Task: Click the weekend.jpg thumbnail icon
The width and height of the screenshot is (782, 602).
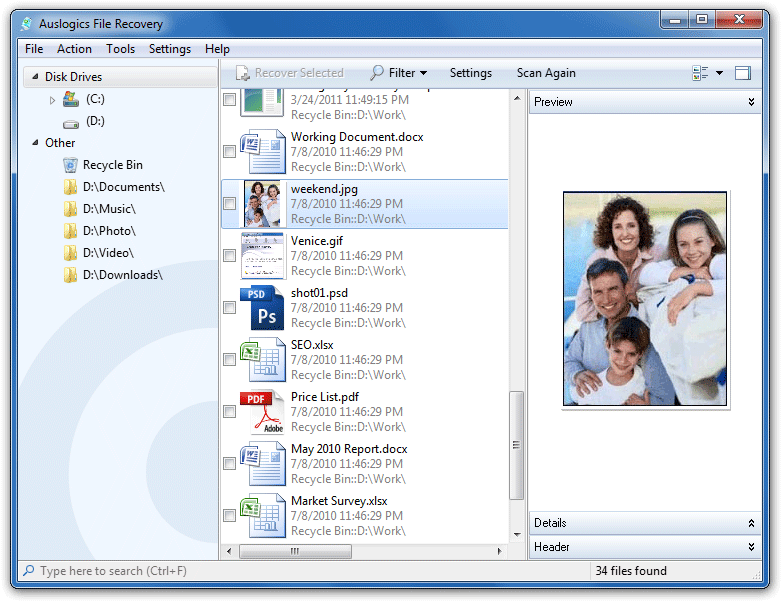Action: click(262, 203)
